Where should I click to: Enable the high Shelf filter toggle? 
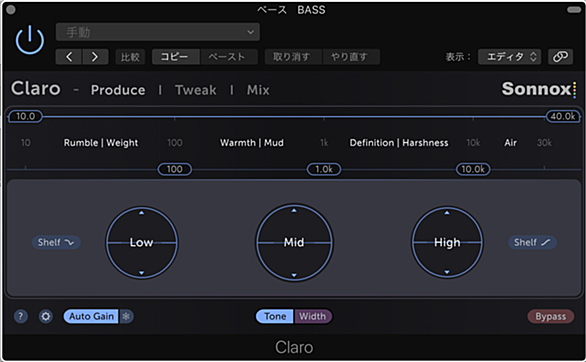[532, 242]
